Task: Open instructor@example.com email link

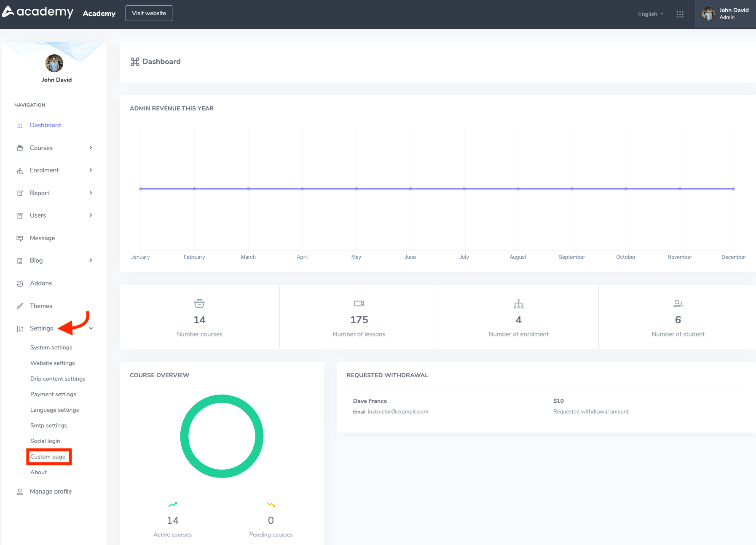Action: [397, 411]
